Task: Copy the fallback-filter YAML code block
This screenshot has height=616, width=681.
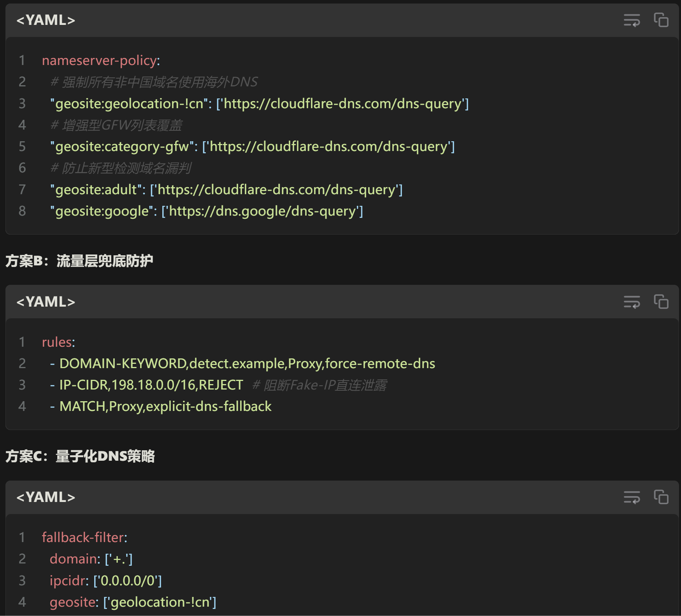Action: tap(661, 497)
